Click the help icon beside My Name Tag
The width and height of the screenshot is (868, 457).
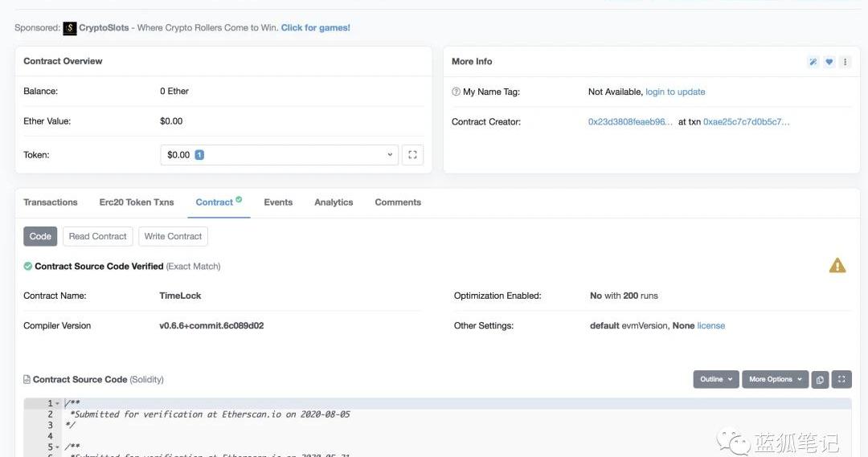tap(456, 92)
